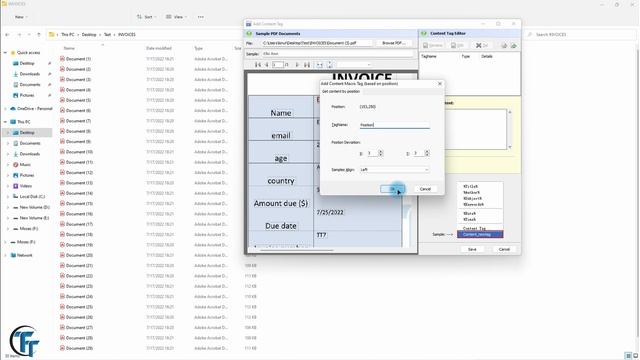
Task: Click the fit height icon in preview toolbar
Action: [x=329, y=64]
